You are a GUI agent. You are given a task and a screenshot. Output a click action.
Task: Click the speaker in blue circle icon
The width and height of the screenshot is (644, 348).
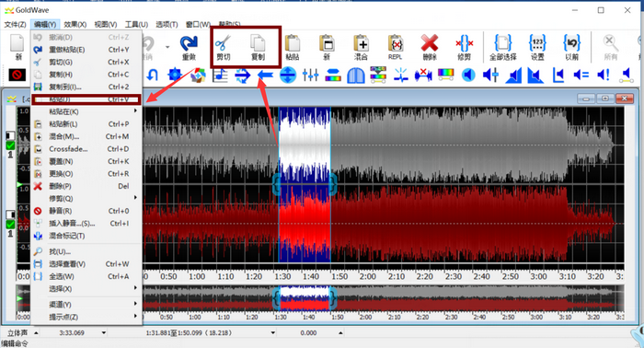[468, 75]
